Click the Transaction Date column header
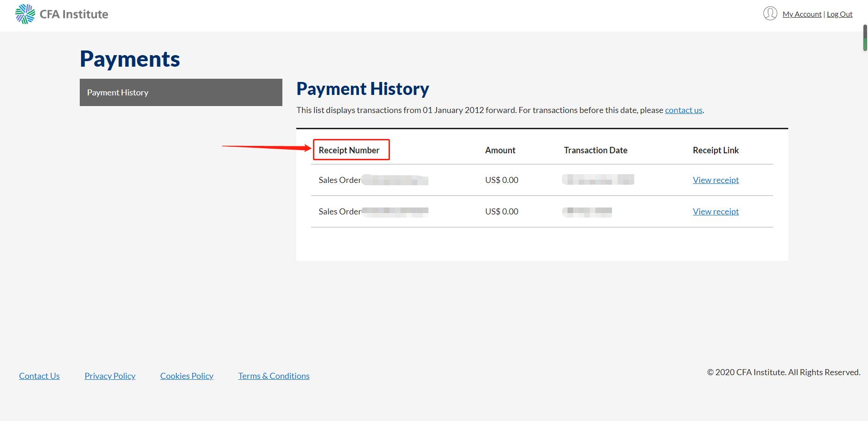Viewport: 868px width, 421px height. pos(595,150)
